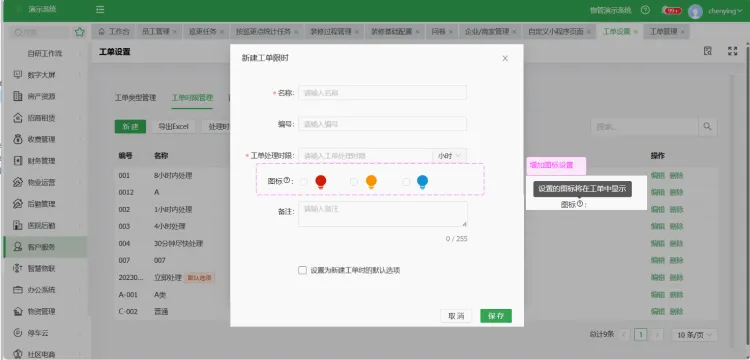The image size is (750, 360).
Task: Open the 小时 time unit dropdown
Action: 450,155
